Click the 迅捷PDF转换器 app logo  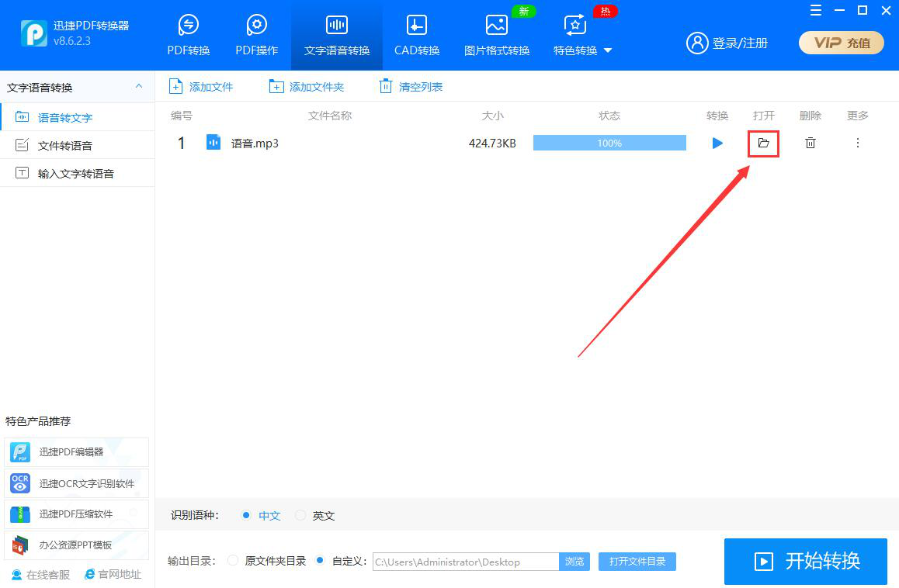click(34, 33)
